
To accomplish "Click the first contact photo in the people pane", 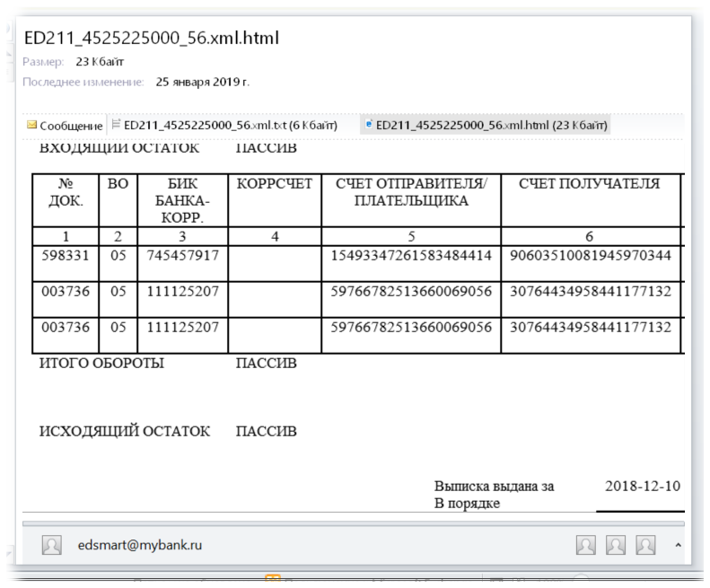I will pos(585,545).
